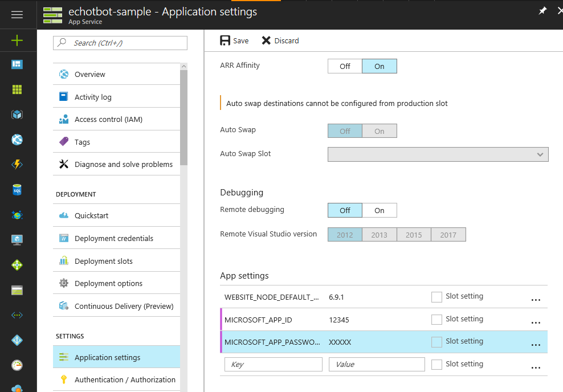Viewport: 563px width, 392px height.
Task: Open Azure Cosmos DB icon
Action: pos(17,215)
